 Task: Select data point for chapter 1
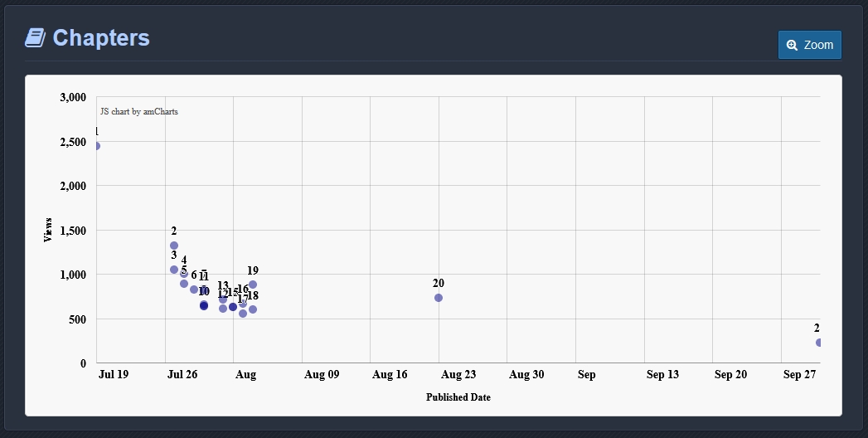[x=97, y=146]
